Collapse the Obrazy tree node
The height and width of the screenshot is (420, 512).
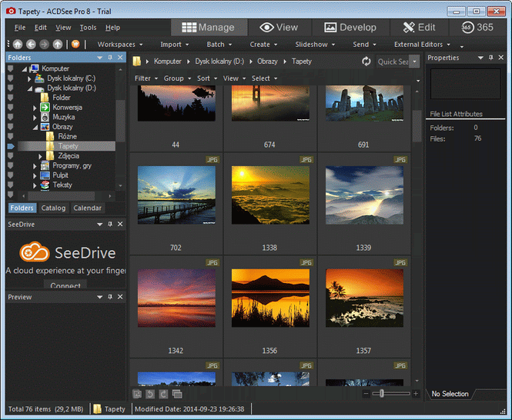tap(35, 127)
